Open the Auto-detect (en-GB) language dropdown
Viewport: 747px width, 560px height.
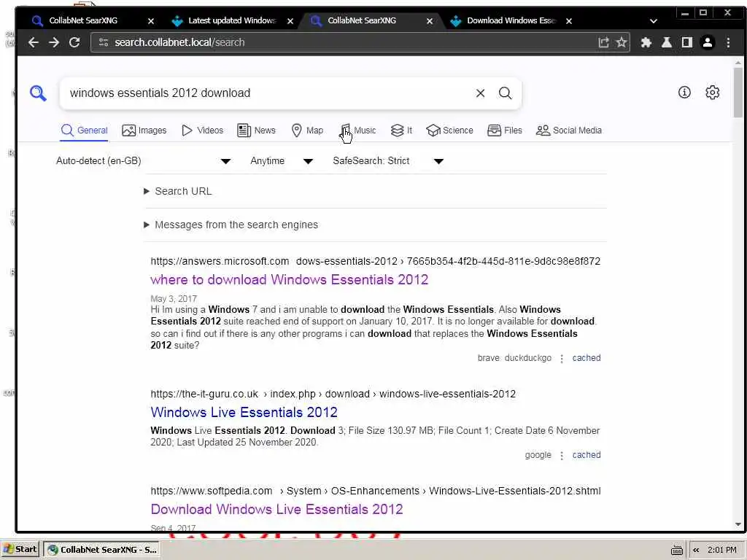[x=144, y=161]
